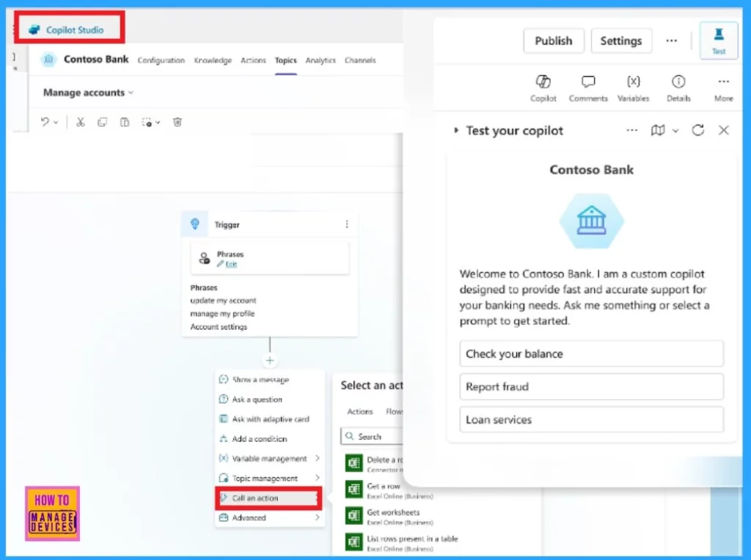
Task: Switch to the Topics tab
Action: click(285, 60)
